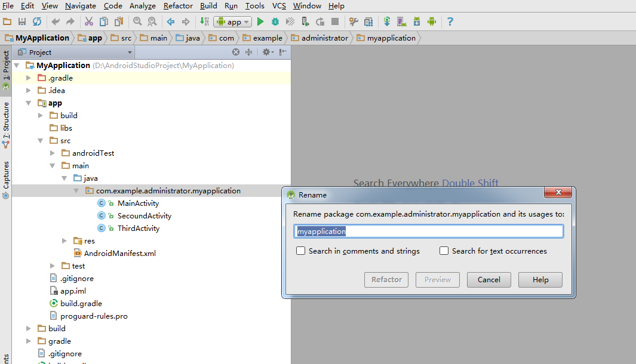Select AndroidManifest.xml file
This screenshot has height=364, width=636.
point(119,254)
